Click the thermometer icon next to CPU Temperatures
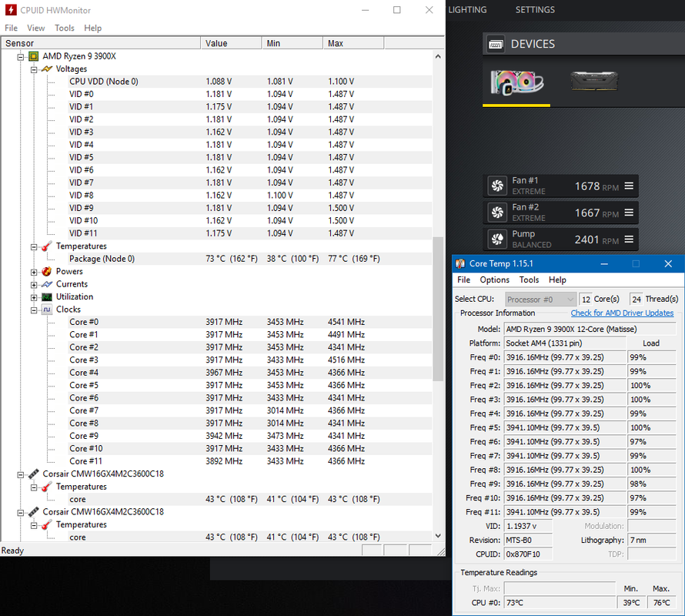The image size is (685, 616). pos(47,246)
